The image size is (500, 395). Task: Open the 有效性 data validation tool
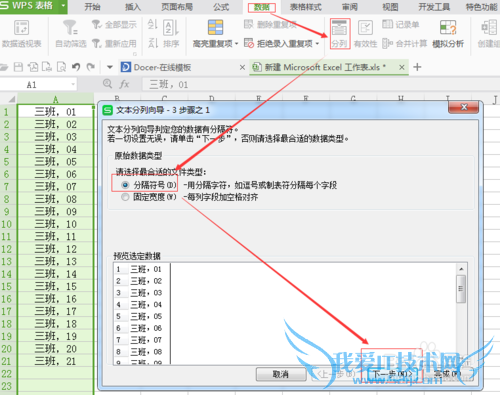(x=365, y=34)
